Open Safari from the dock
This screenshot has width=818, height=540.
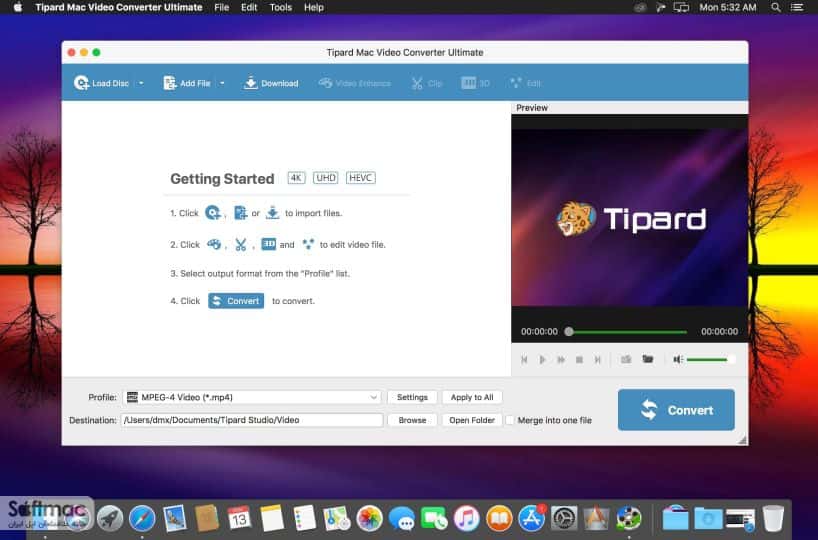coord(142,519)
